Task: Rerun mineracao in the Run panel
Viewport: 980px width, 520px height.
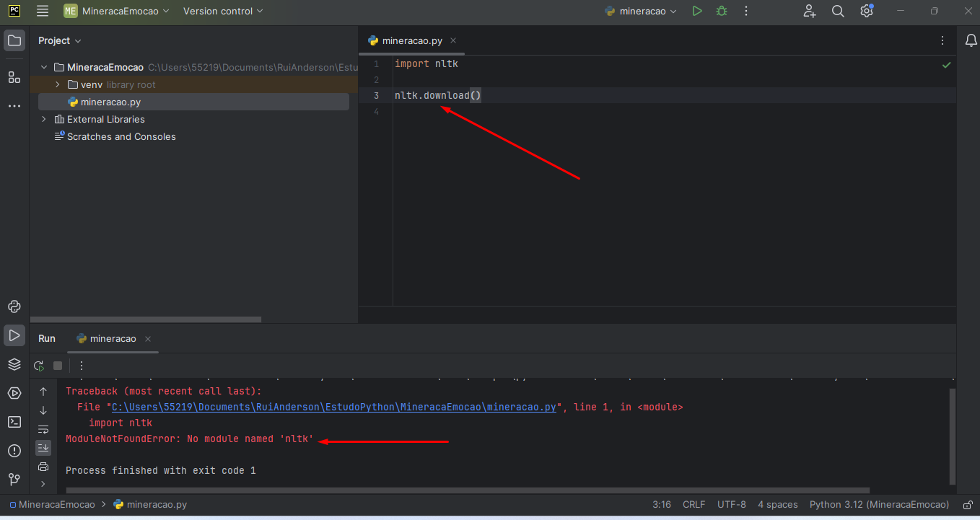Action: pyautogui.click(x=39, y=366)
